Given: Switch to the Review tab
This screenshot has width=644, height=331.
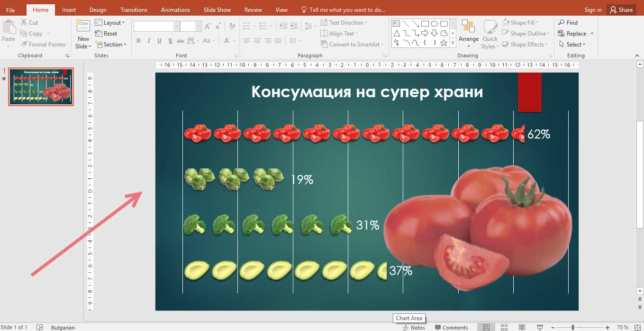Looking at the screenshot, I should point(253,9).
